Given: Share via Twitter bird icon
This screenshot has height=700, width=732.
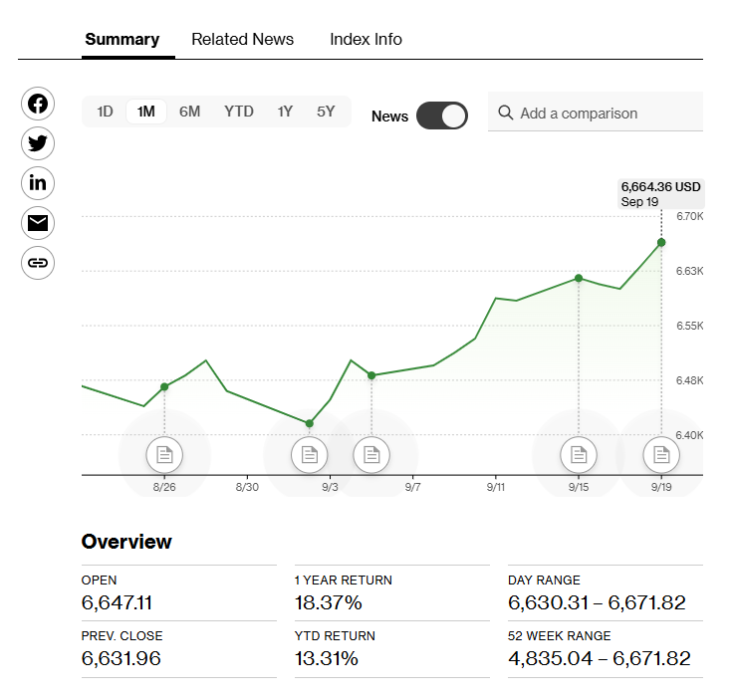Looking at the screenshot, I should click(38, 143).
